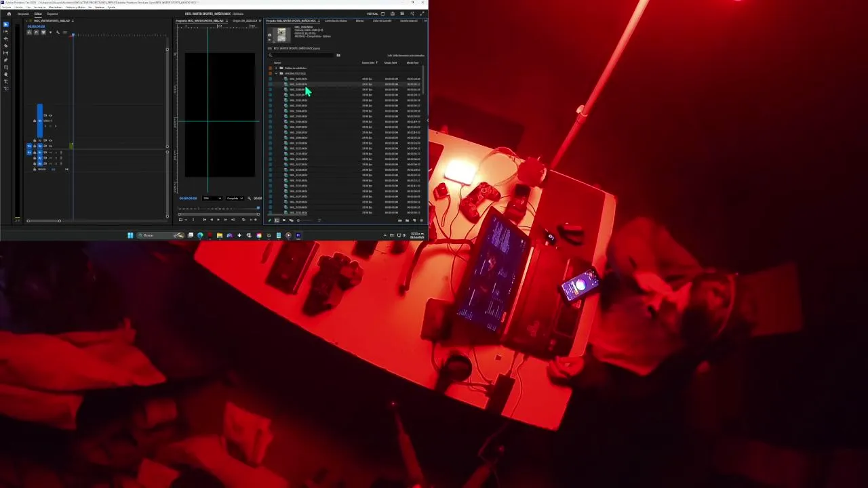
Task: Toggle Linked Selection in timeline
Action: (x=43, y=33)
